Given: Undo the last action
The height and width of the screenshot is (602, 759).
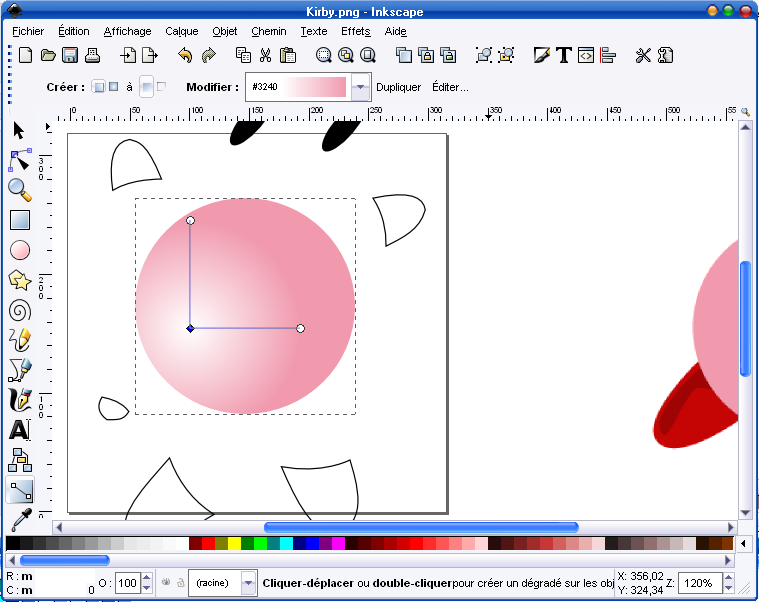Looking at the screenshot, I should tap(185, 55).
